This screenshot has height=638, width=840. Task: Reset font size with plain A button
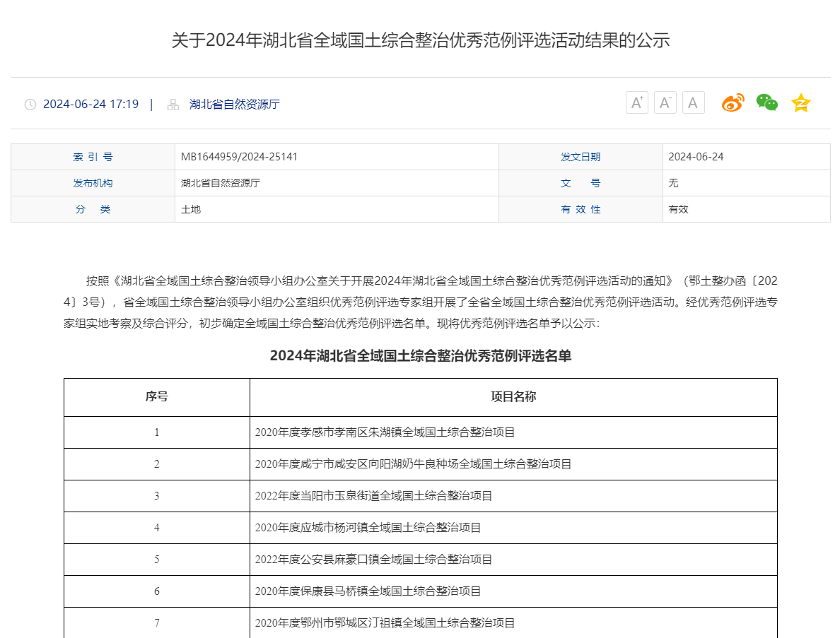tap(693, 103)
